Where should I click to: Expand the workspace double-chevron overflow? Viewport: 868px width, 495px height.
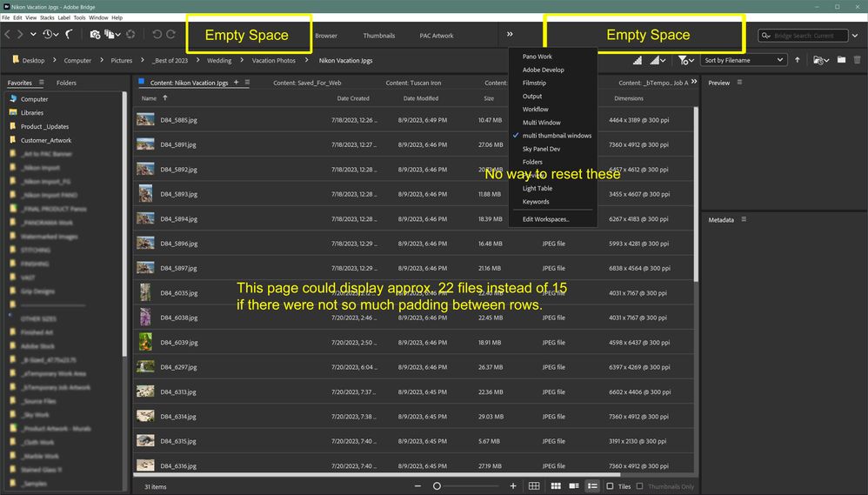click(510, 34)
